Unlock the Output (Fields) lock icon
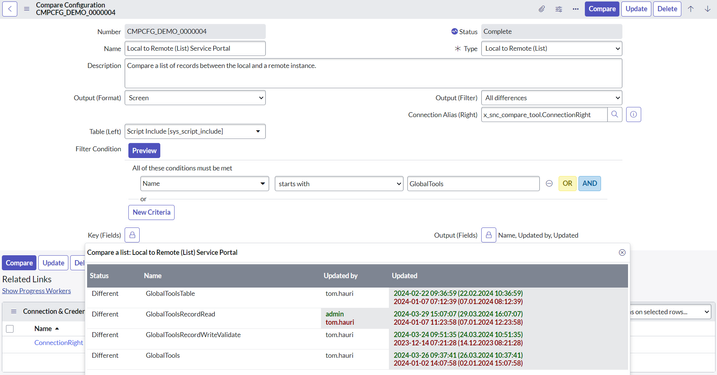The height and width of the screenshot is (375, 717). [x=488, y=235]
